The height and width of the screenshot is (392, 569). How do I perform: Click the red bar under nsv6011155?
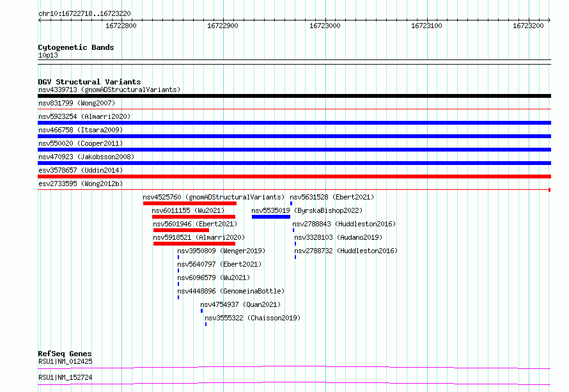tap(194, 217)
